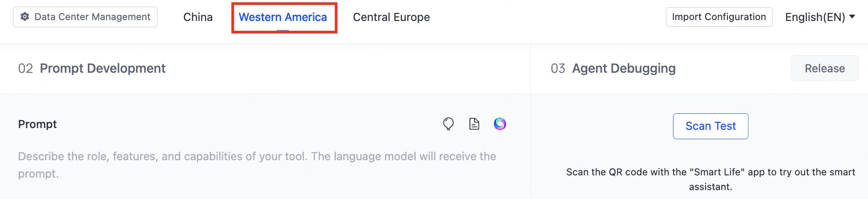
Task: Open the Central Europe tab
Action: pyautogui.click(x=391, y=17)
